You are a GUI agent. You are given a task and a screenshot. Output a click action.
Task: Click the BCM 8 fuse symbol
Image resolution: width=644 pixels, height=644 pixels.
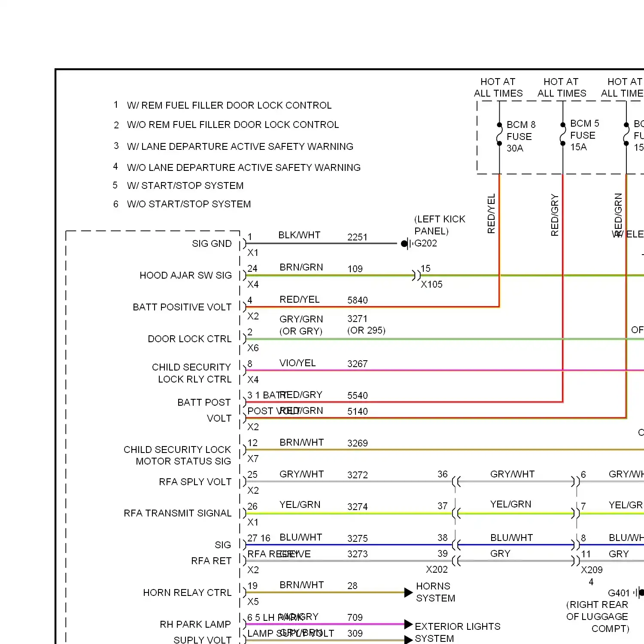[x=499, y=134]
